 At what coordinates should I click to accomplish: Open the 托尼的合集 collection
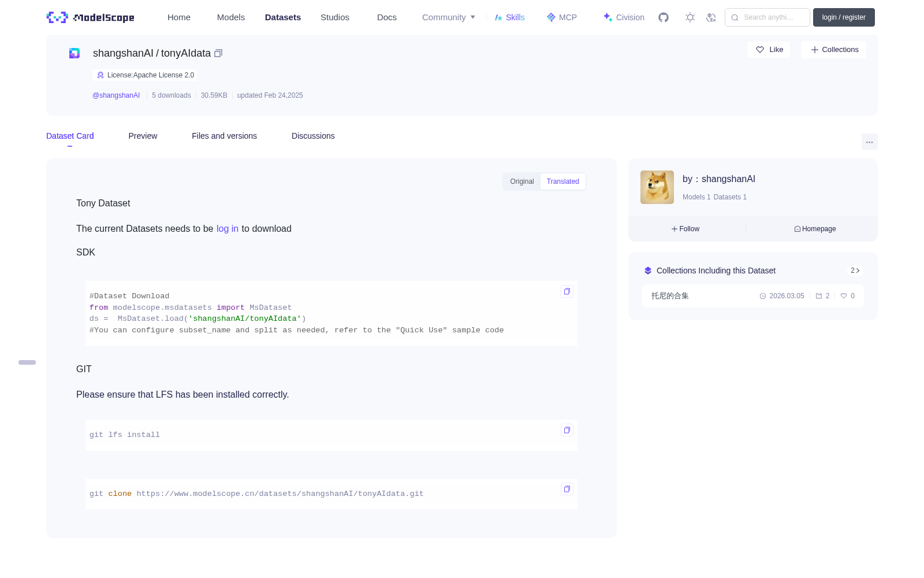pyautogui.click(x=670, y=296)
